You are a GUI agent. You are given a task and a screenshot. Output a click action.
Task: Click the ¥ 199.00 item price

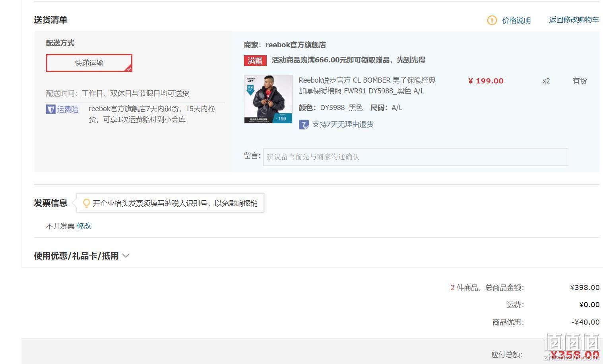click(x=486, y=81)
